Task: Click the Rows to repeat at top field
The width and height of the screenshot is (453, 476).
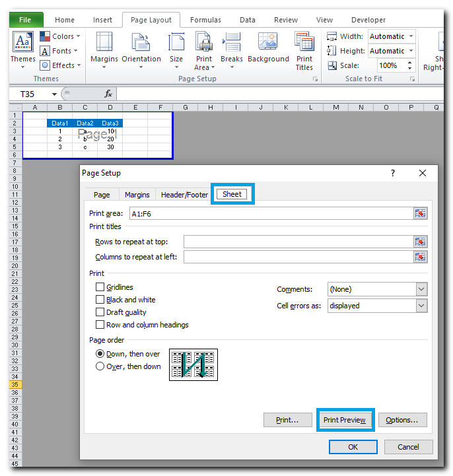Action: pyautogui.click(x=298, y=242)
